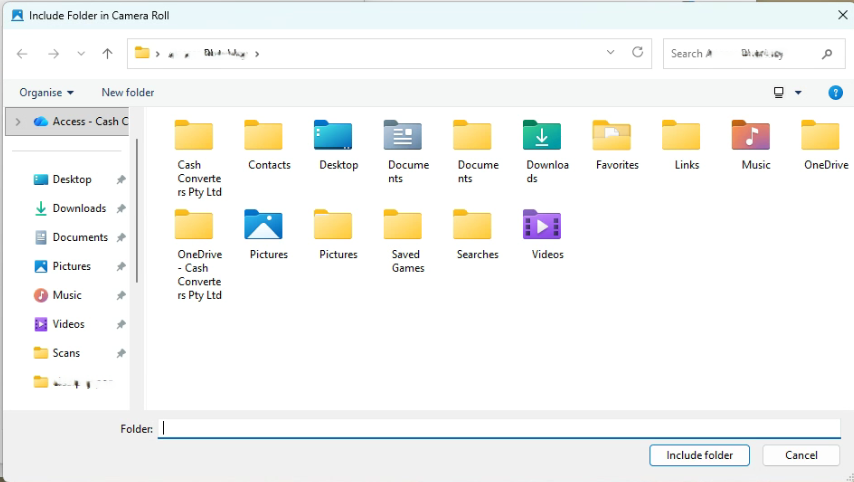
Task: Open Desktop in the sidebar
Action: click(72, 179)
